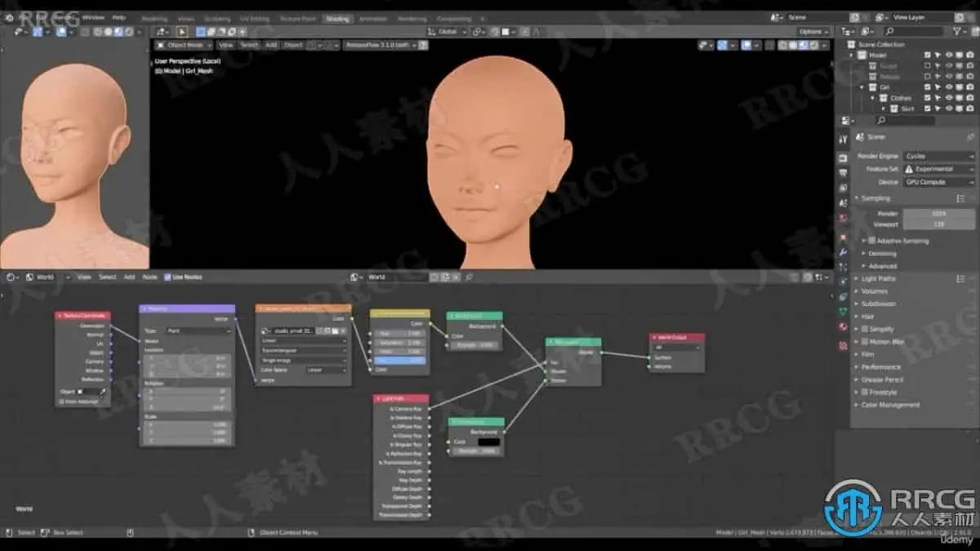Click the Viewport samples value field
This screenshot has width=980, height=551.
pos(938,224)
